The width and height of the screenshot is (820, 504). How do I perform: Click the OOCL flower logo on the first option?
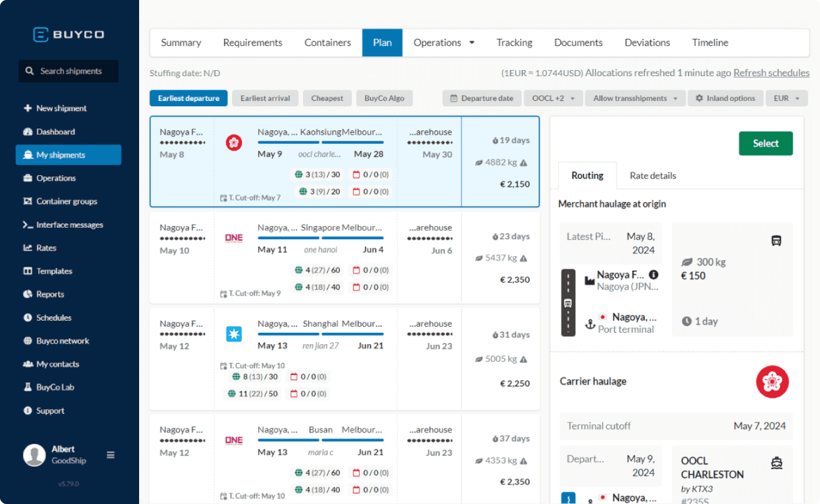tap(233, 142)
